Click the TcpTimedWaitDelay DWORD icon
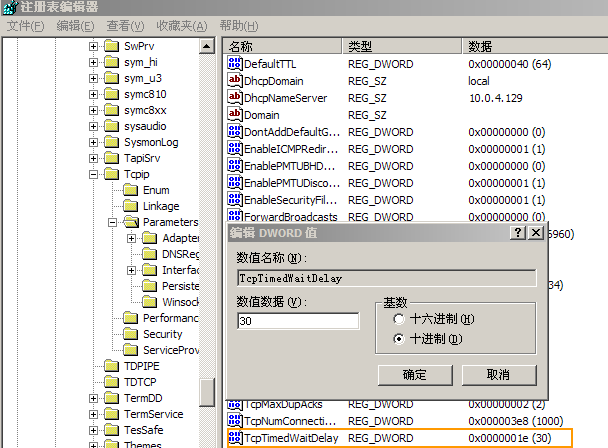The width and height of the screenshot is (608, 448). (236, 438)
